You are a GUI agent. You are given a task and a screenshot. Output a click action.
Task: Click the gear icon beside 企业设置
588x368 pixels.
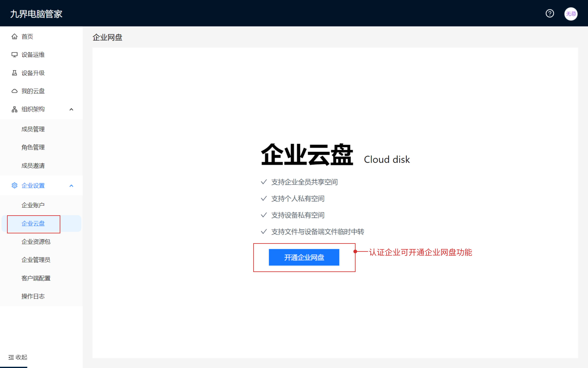[x=15, y=186]
